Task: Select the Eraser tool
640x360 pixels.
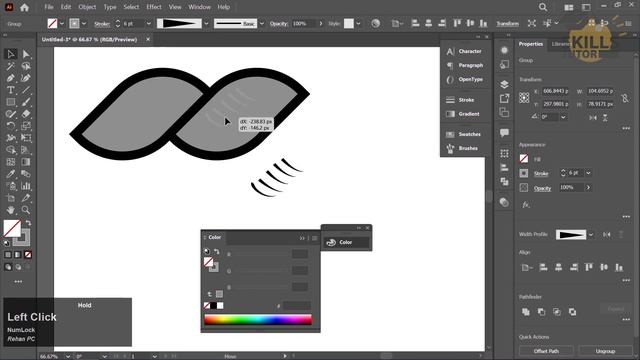Action: pos(26,114)
